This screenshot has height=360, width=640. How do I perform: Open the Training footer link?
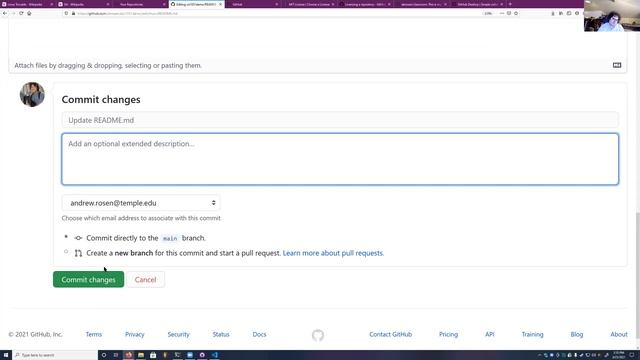click(532, 334)
